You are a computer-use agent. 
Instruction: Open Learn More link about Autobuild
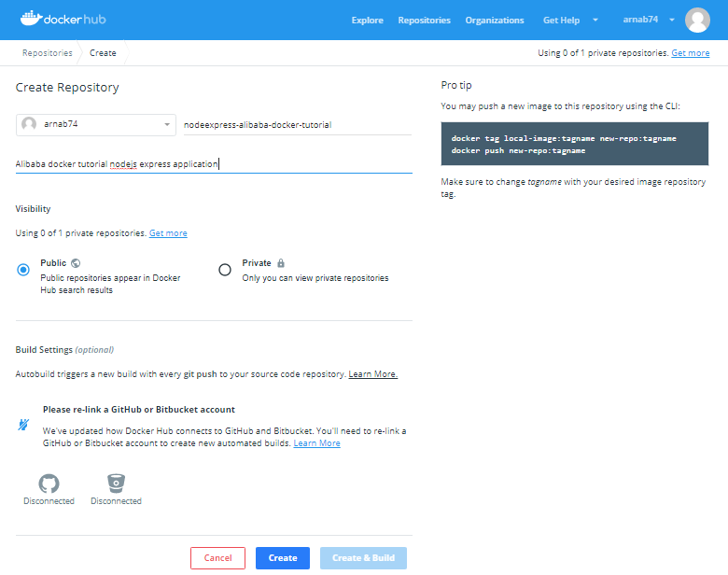[x=372, y=374]
